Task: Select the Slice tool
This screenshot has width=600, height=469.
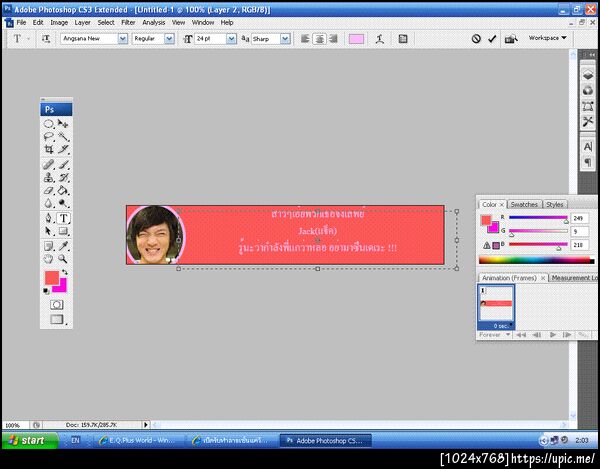Action: coord(63,149)
